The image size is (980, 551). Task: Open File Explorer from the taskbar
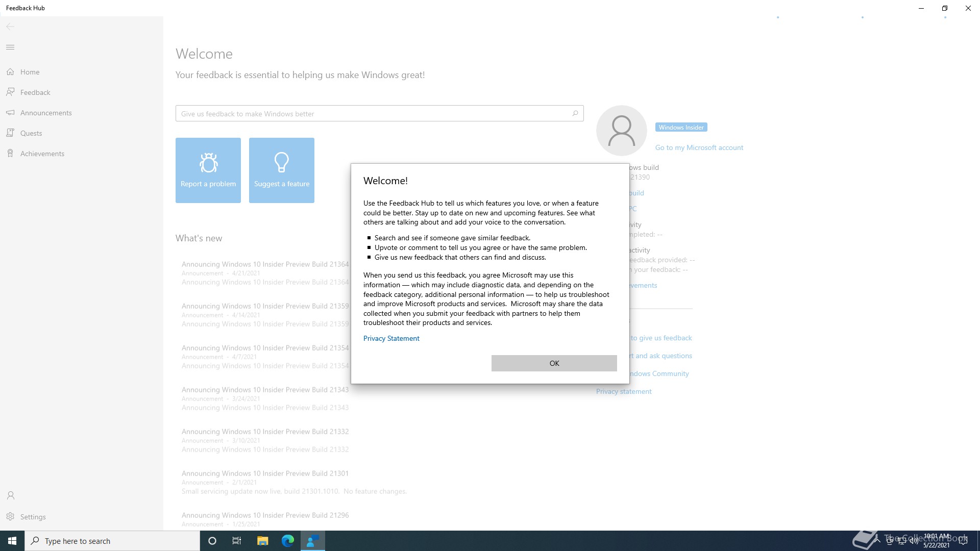coord(262,541)
